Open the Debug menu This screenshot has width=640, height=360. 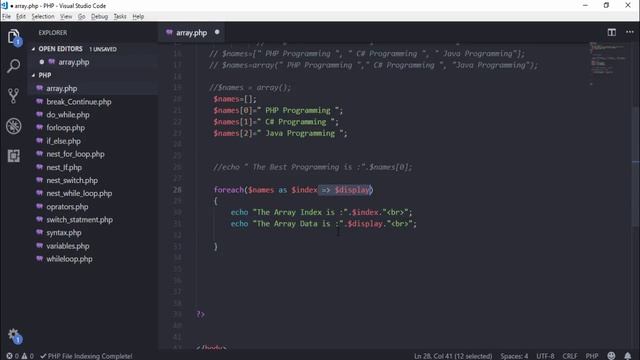pyautogui.click(x=99, y=16)
